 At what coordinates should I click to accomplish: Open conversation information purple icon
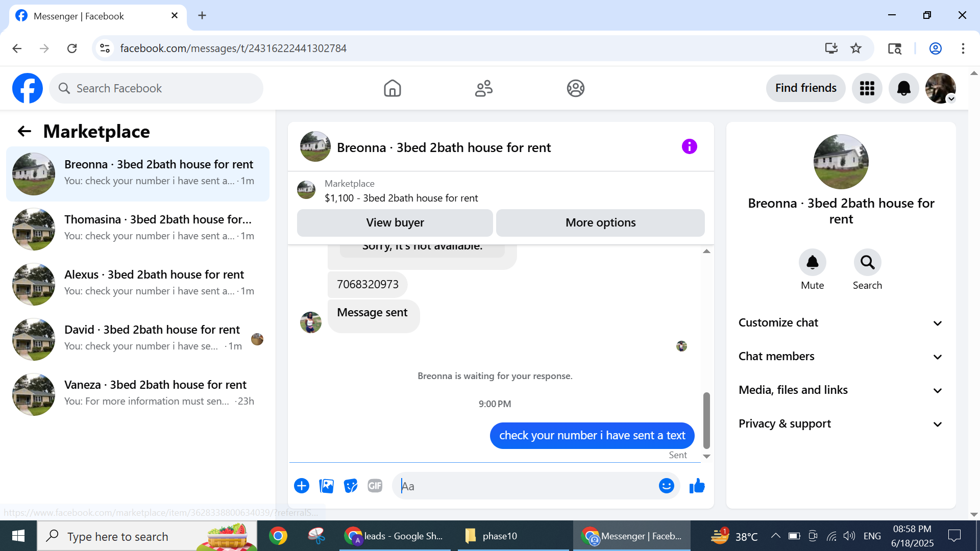tap(689, 147)
